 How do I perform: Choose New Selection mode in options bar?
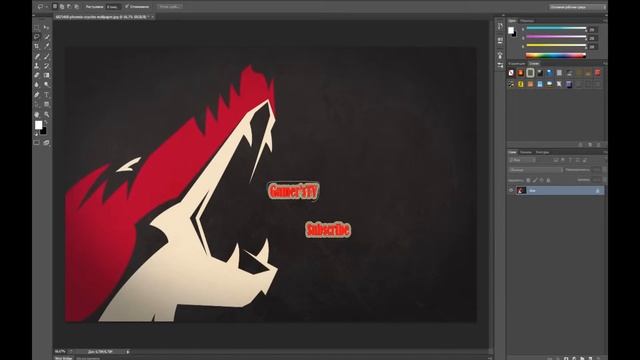pos(55,7)
